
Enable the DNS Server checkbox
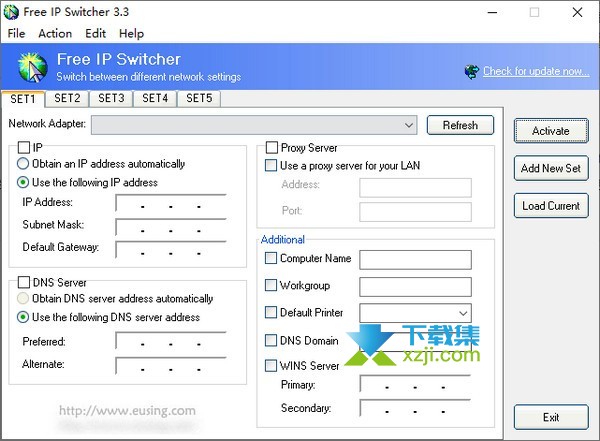tap(24, 283)
